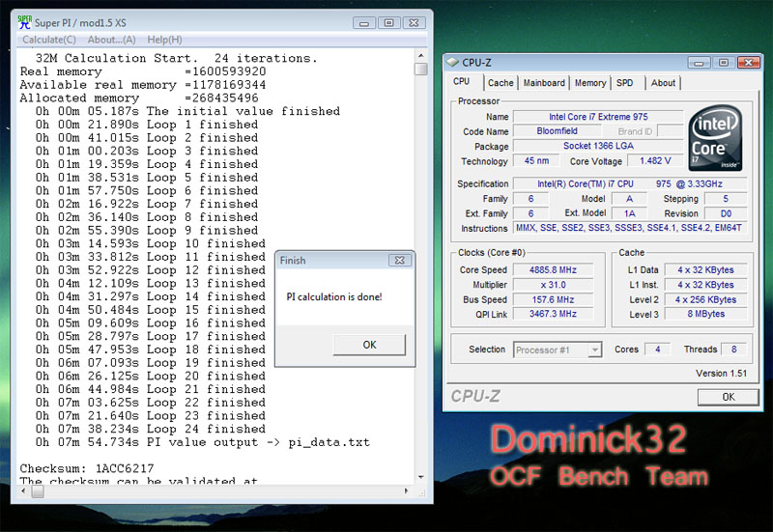Click the CPU-Z title bar icon
773x532 pixels.
[x=451, y=62]
